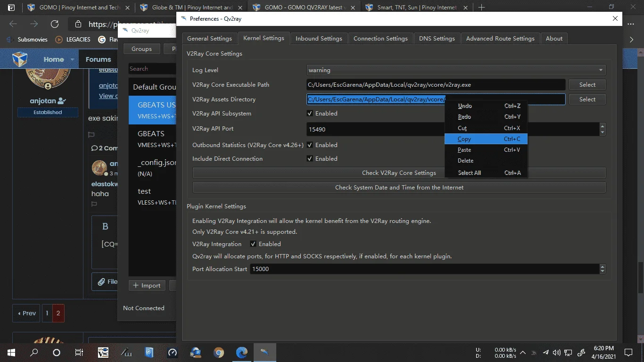Screen dimensions: 644x362
Task: Open the Subsmovies bookmark
Action: click(x=27, y=40)
